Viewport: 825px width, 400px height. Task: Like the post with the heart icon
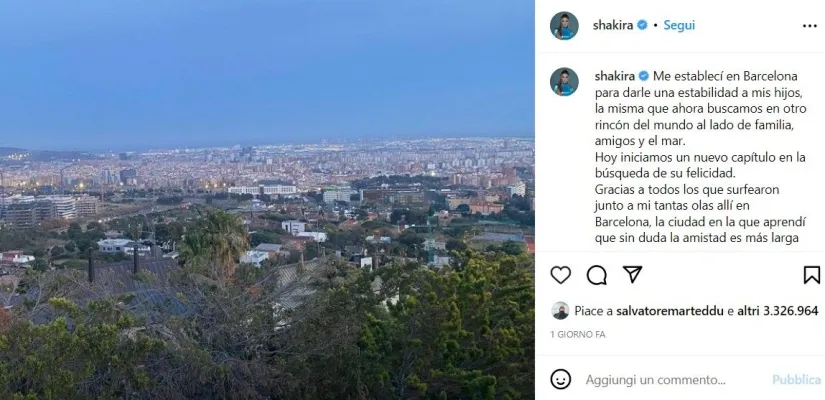(x=561, y=275)
